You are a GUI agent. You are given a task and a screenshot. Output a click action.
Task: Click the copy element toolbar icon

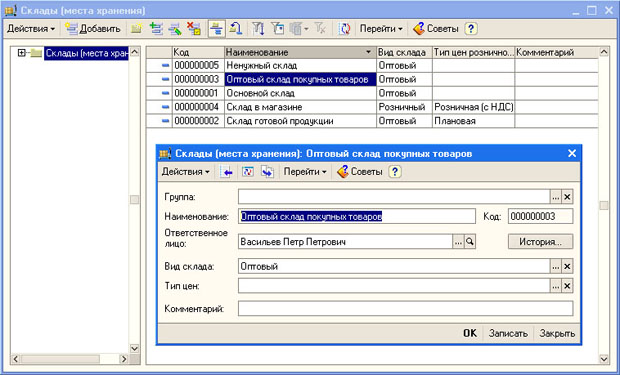point(156,29)
